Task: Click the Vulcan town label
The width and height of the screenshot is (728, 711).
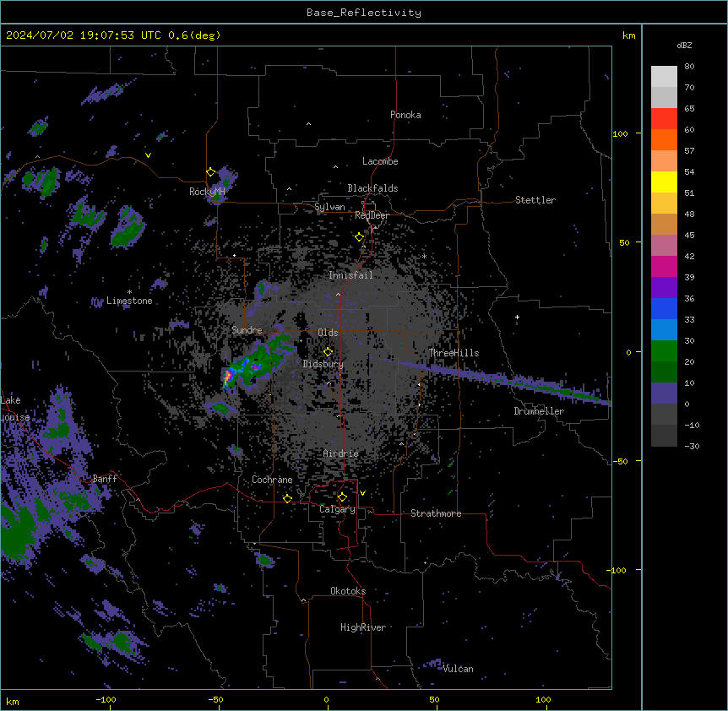Action: point(458,669)
